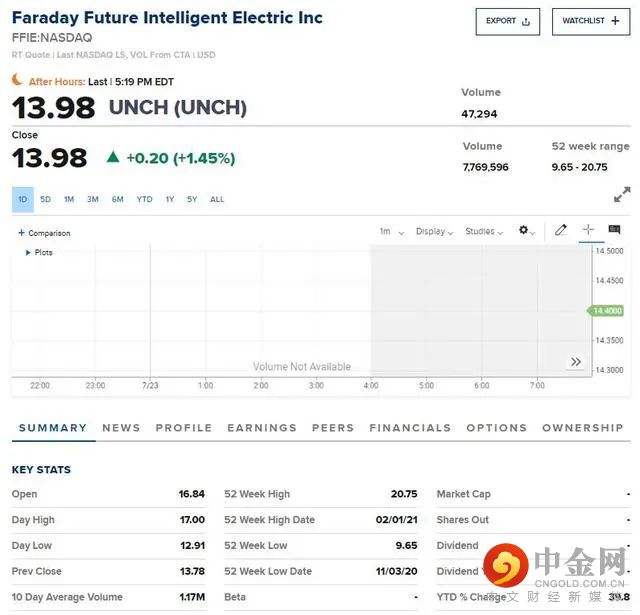This screenshot has width=640, height=615.
Task: Open the Display dropdown menu
Action: pyautogui.click(x=434, y=232)
